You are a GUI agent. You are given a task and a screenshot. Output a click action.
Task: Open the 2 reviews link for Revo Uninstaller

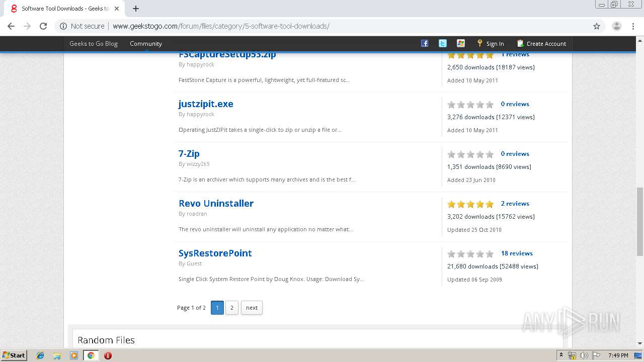[x=515, y=204]
